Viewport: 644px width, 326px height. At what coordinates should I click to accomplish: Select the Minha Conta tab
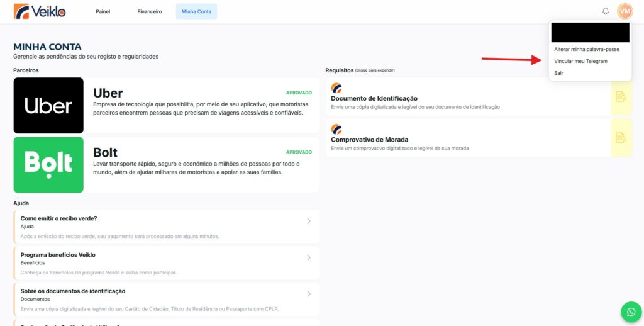(x=196, y=11)
